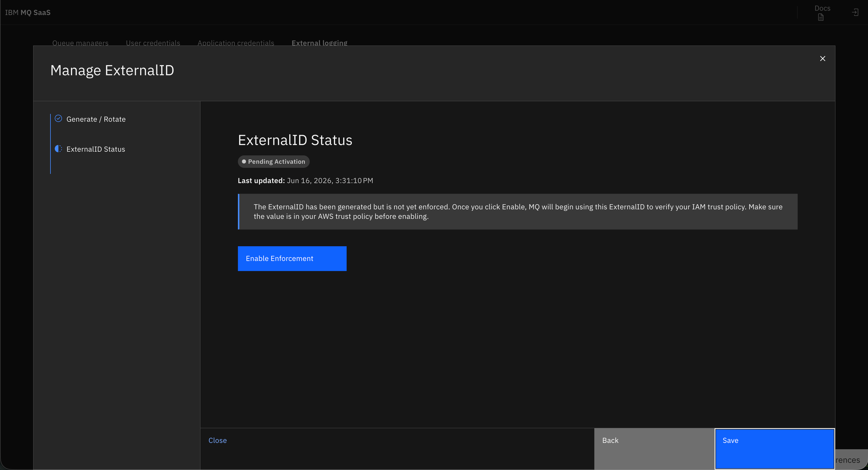Click the ExternalID Status half-circle step icon
Screen dimensions: 868x470
[x=58, y=149]
